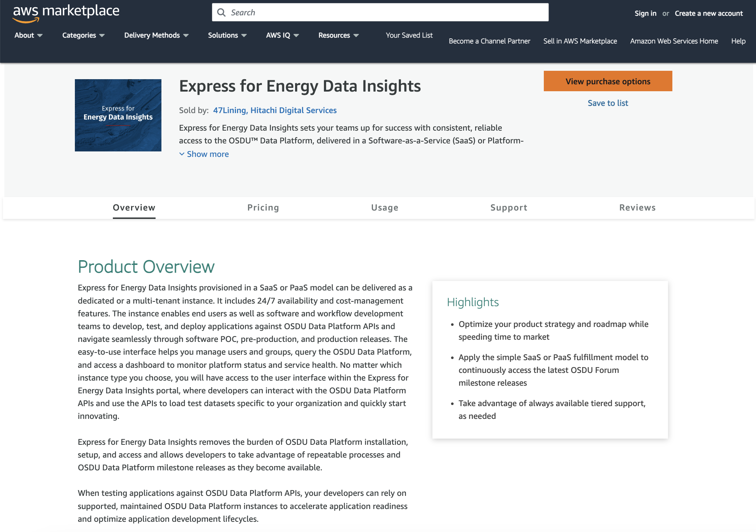Focus the Search input field
Viewport: 756px width, 532px height.
coord(380,12)
